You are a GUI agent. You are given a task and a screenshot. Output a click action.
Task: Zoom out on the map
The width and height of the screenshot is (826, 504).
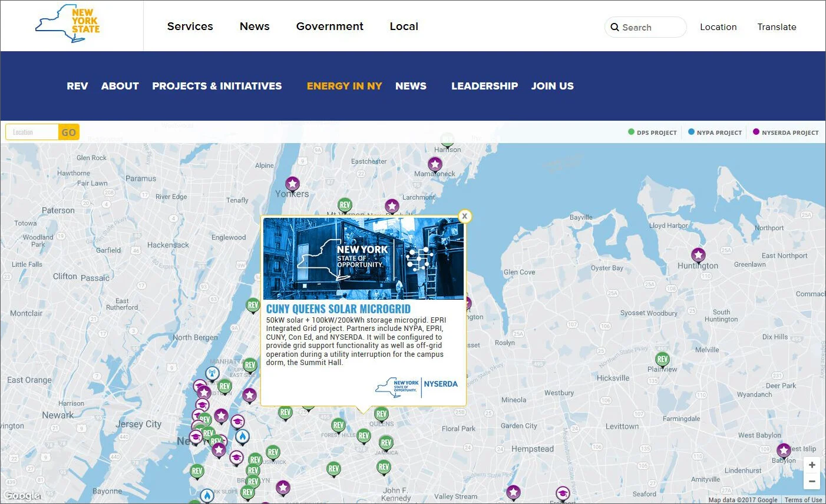coord(812,481)
